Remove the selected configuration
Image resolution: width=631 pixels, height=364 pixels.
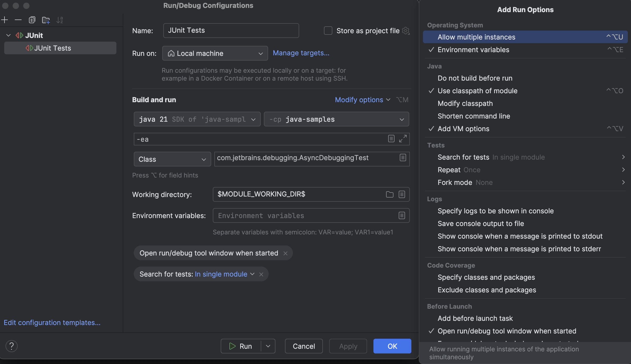18,20
